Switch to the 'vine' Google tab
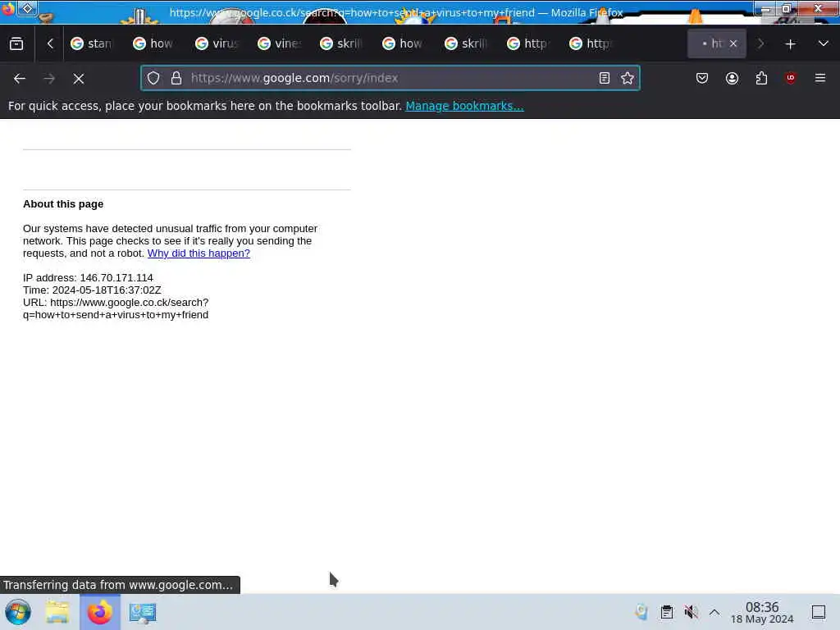Image resolution: width=840 pixels, height=630 pixels. (x=279, y=43)
